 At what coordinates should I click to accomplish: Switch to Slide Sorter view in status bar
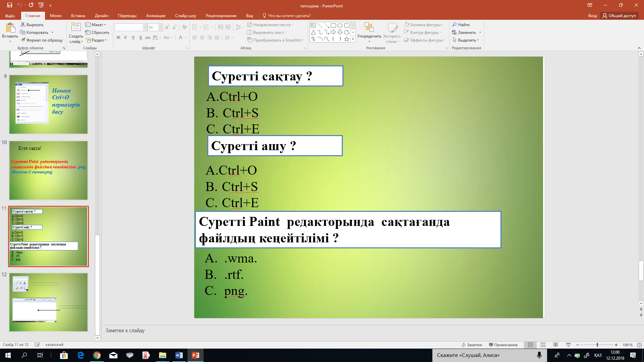[543, 345]
